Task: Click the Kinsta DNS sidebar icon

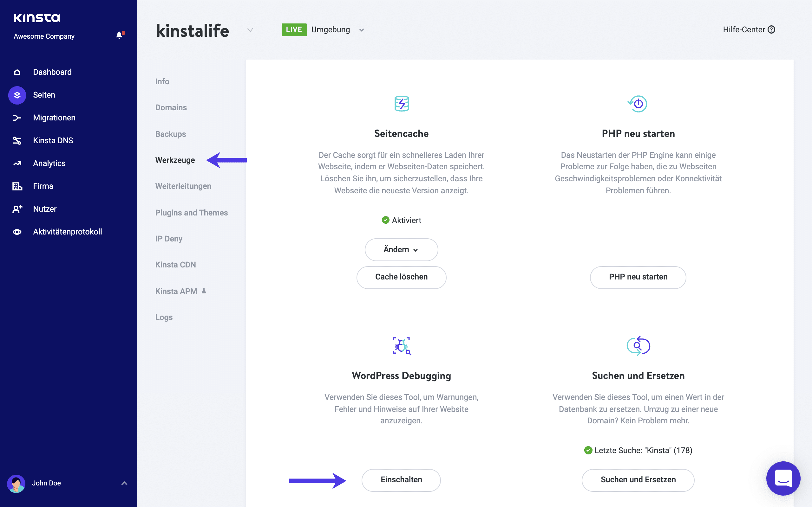Action: coord(17,140)
